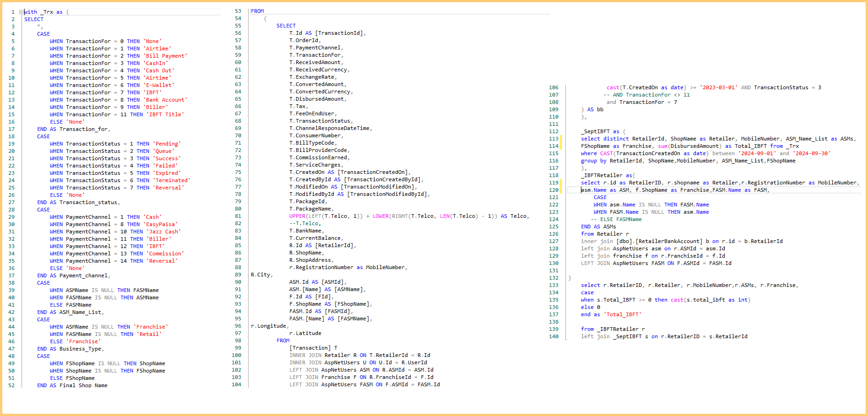Click the '[RetailerBankAccount]' table name
This screenshot has width=868, height=416.
[x=668, y=241]
